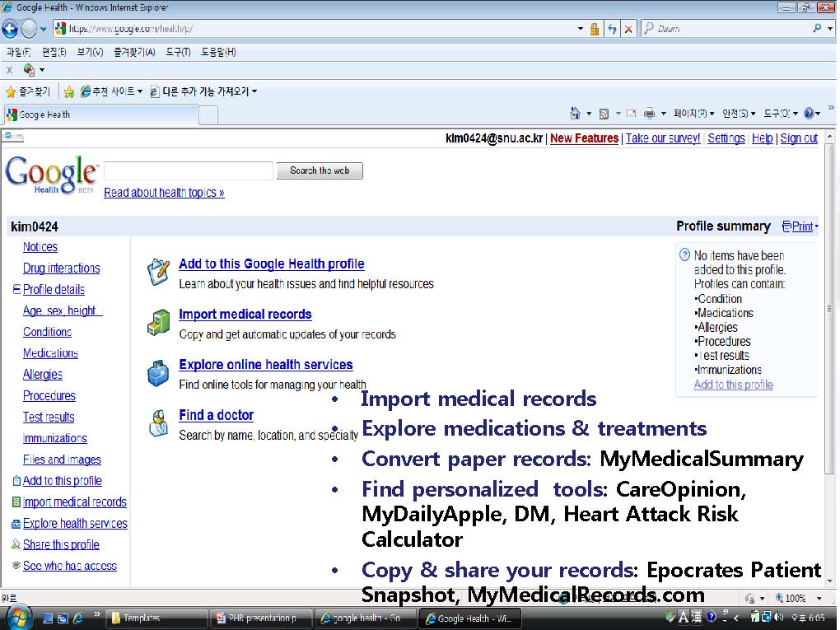The height and width of the screenshot is (630, 840).
Task: Click the Refresh page icon
Action: pyautogui.click(x=612, y=29)
